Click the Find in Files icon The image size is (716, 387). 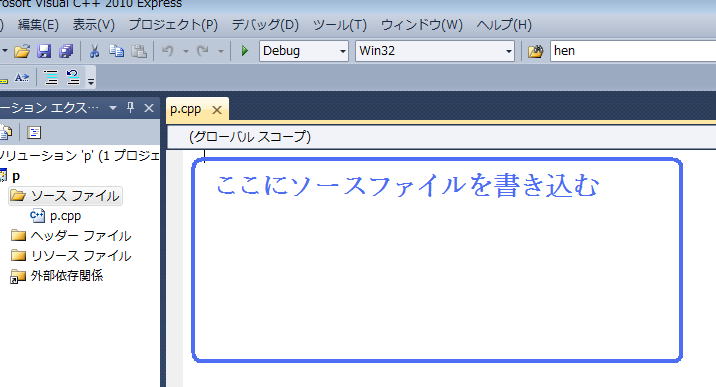(x=535, y=51)
